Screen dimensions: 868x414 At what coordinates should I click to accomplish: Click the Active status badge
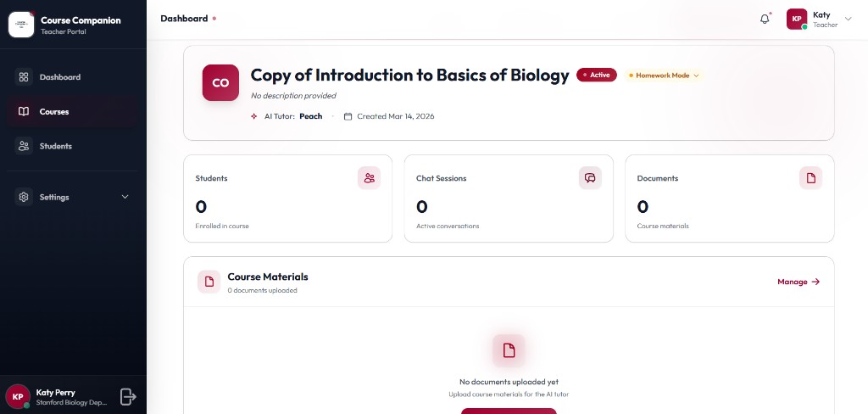click(597, 75)
